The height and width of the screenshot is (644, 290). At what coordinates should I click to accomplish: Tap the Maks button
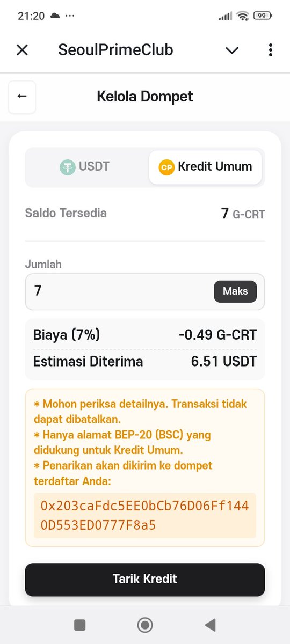pyautogui.click(x=235, y=291)
